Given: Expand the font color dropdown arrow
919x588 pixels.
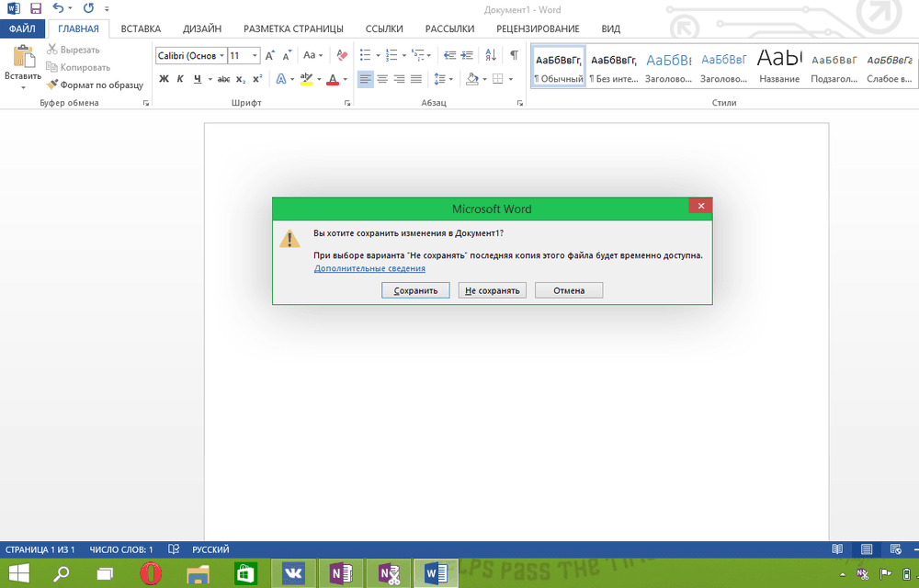Looking at the screenshot, I should click(345, 79).
